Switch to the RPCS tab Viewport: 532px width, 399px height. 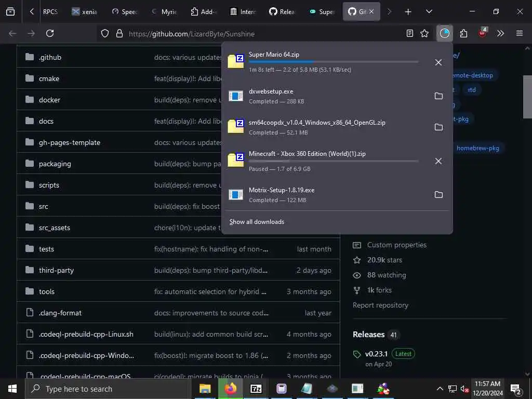(50, 11)
